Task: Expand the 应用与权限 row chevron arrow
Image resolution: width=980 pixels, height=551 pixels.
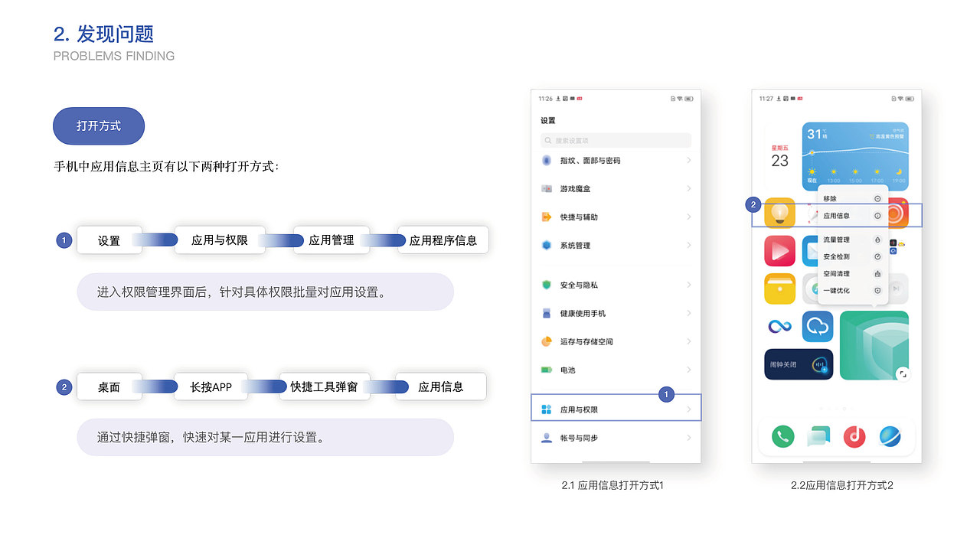Action: tap(689, 409)
